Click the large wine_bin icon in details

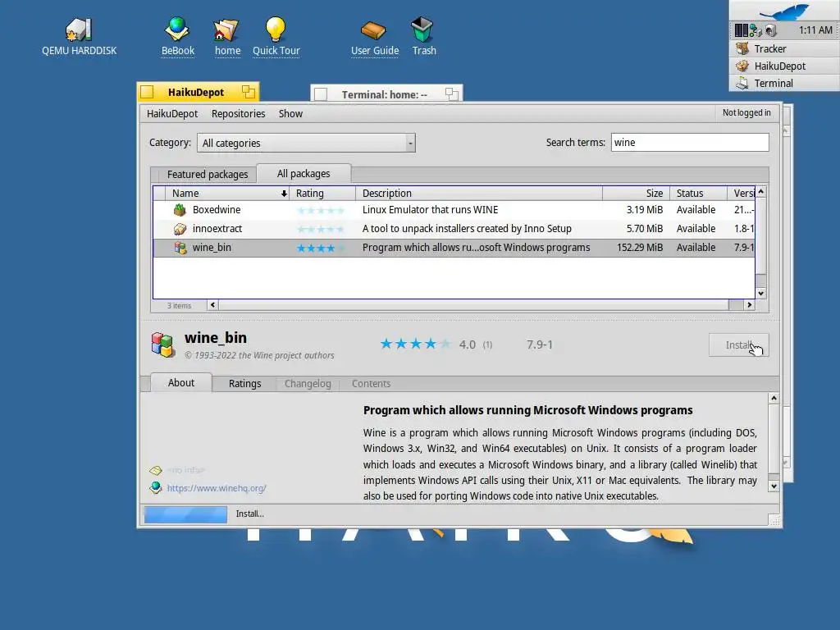tap(162, 345)
